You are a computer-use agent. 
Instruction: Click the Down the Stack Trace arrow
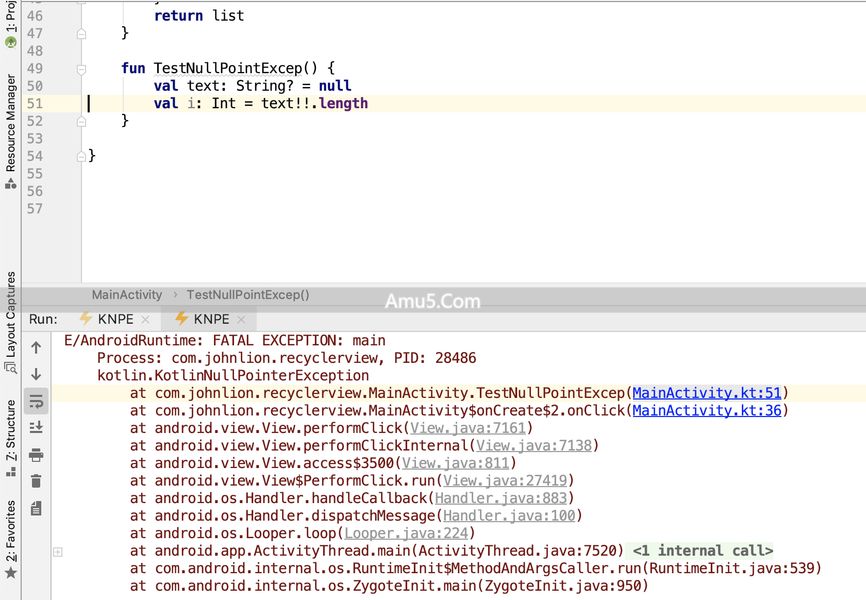point(36,374)
